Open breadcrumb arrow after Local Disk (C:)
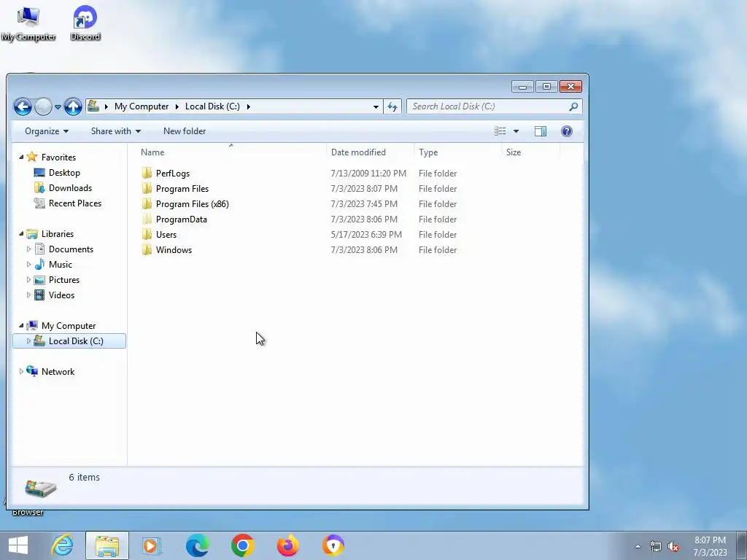The height and width of the screenshot is (560, 747). coord(248,106)
